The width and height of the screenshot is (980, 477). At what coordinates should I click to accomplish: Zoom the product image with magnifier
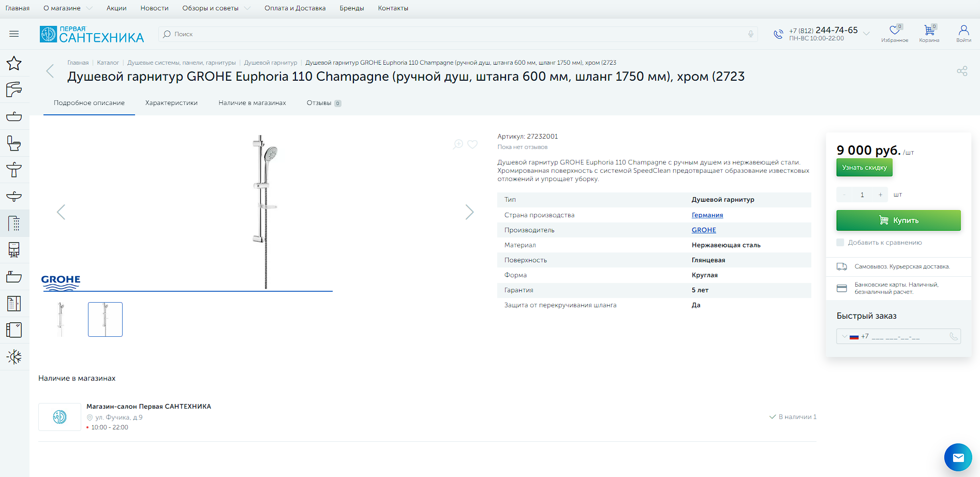point(458,144)
